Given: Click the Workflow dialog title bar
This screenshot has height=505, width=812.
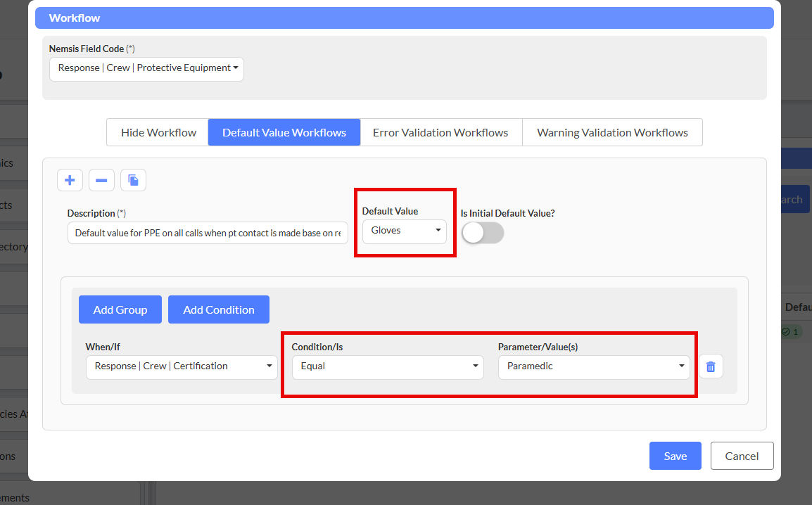Looking at the screenshot, I should [x=405, y=18].
